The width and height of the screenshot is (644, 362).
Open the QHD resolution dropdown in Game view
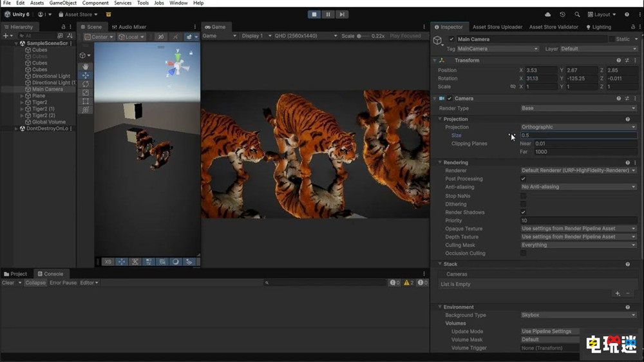(x=306, y=36)
